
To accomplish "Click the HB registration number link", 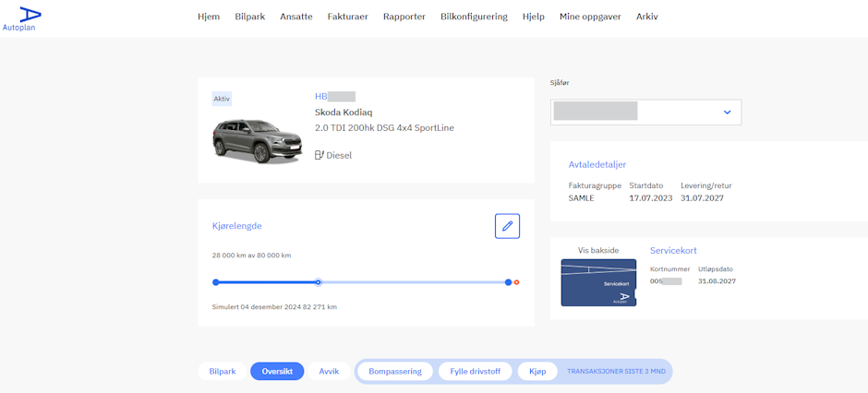I will point(334,96).
